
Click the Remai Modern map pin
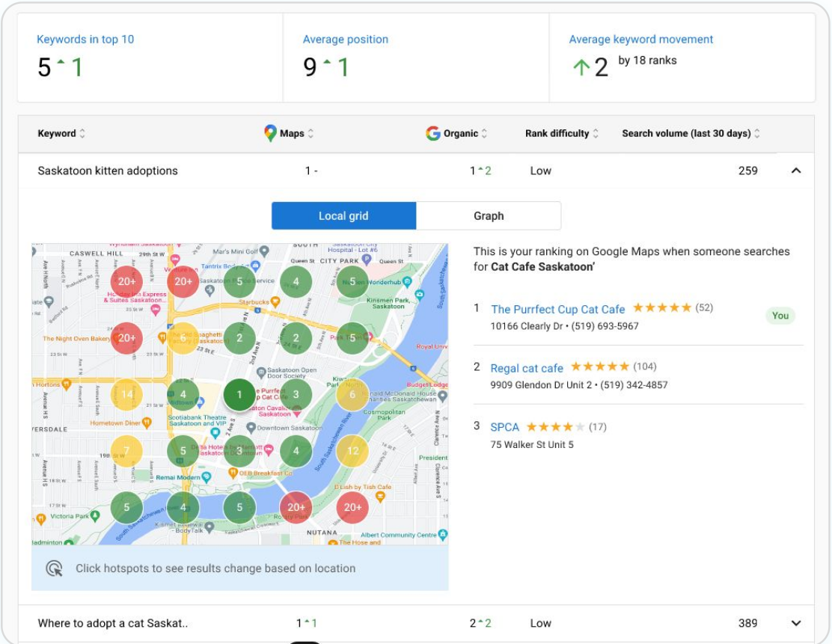207,477
